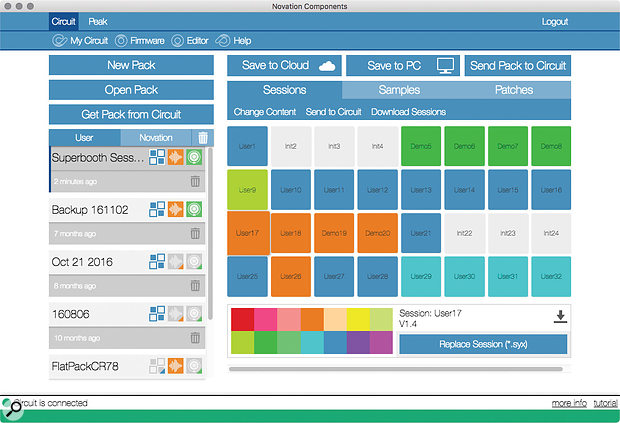Image resolution: width=620 pixels, height=423 pixels.
Task: Open patches icon of Superbooth Sess pack
Action: [194, 157]
